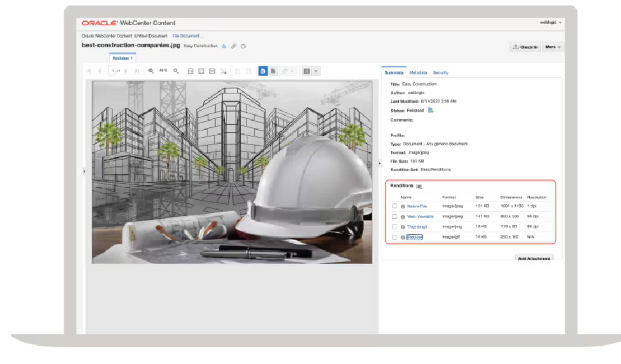Select the blue web-viewable view icon
The height and width of the screenshot is (364, 621).
point(263,71)
